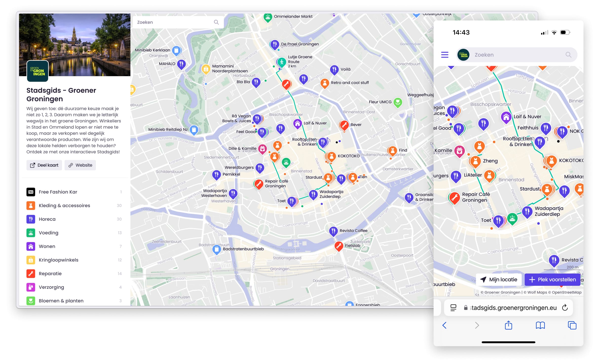Click the Deel kaart button
600x364 pixels.
point(44,165)
